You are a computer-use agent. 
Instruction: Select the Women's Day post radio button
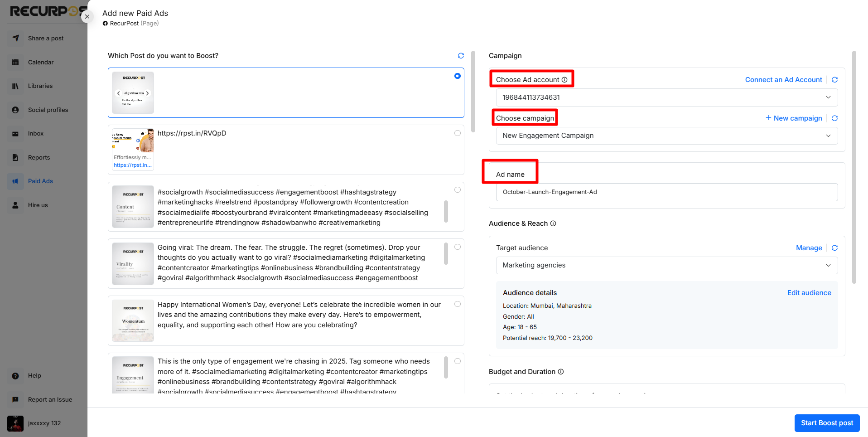coord(458,304)
